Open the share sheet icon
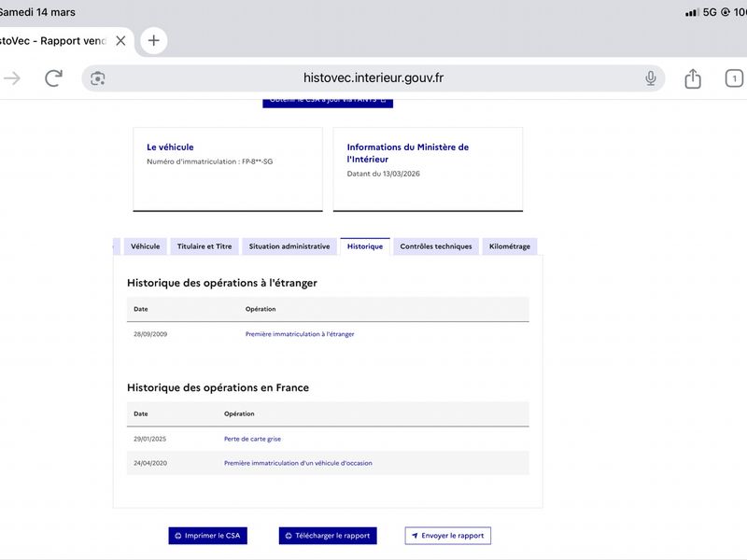747x560 pixels. pos(693,78)
